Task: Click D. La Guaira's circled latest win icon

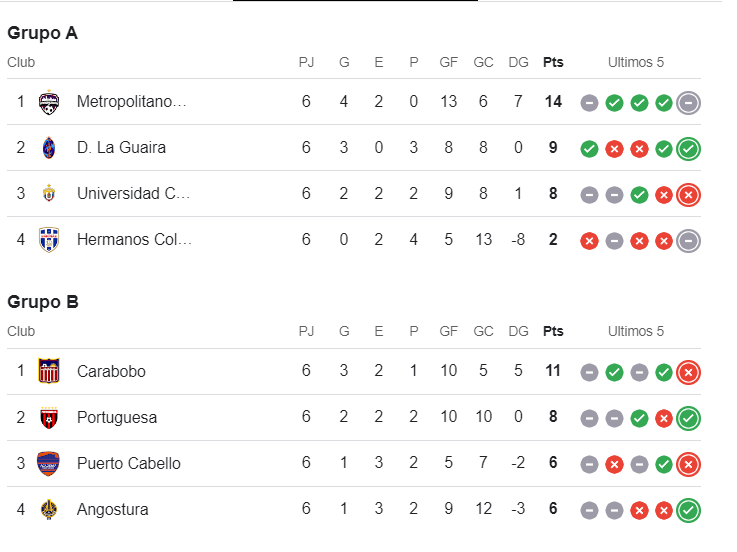Action: click(688, 149)
